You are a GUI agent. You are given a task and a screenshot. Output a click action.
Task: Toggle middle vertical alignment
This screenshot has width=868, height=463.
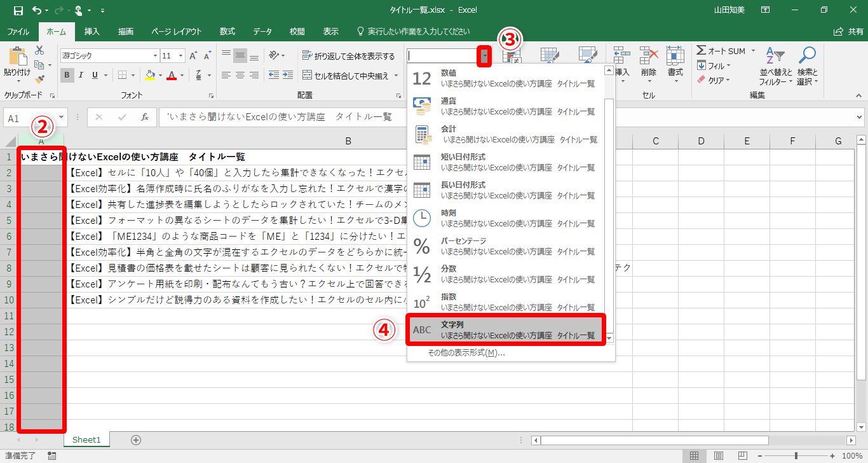(240, 55)
